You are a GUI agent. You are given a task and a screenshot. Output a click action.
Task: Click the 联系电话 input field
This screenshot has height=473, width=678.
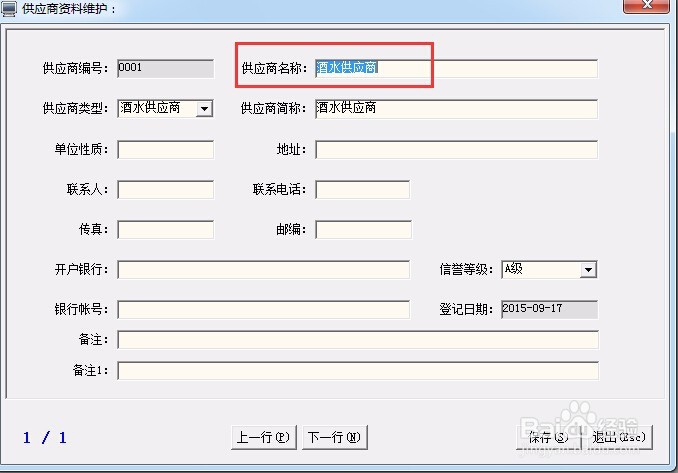pyautogui.click(x=363, y=190)
